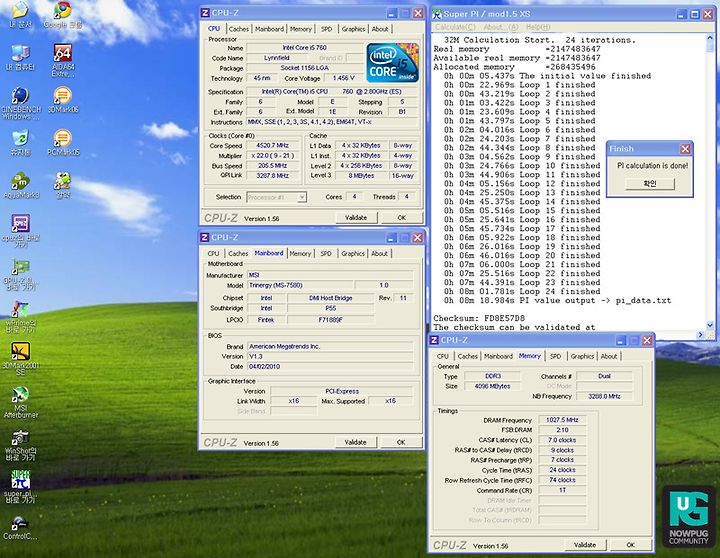This screenshot has width=720, height=558.
Task: Open About menu in Super PI
Action: 501,27
